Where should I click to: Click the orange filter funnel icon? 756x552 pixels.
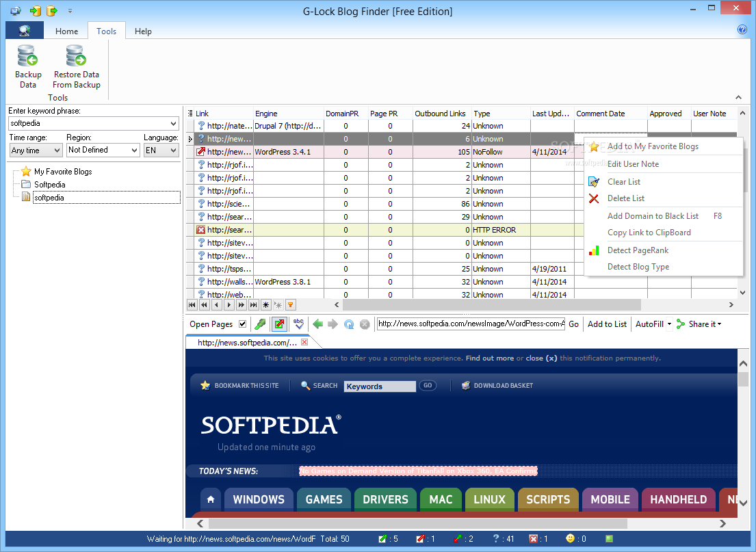pos(290,304)
